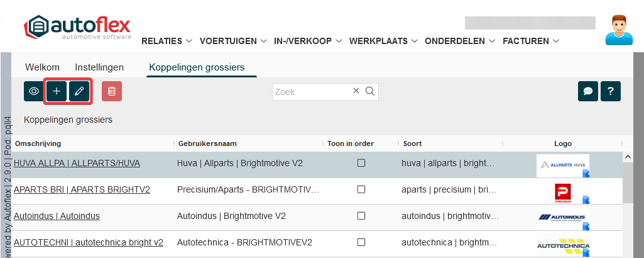This screenshot has height=258, width=644.
Task: Check 'Toon in order' for Autoindus row
Action: tap(361, 216)
